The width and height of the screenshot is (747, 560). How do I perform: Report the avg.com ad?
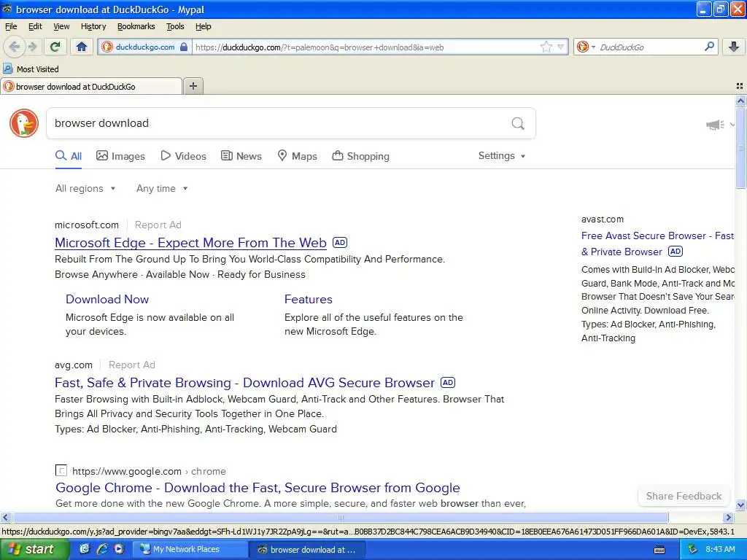[131, 365]
